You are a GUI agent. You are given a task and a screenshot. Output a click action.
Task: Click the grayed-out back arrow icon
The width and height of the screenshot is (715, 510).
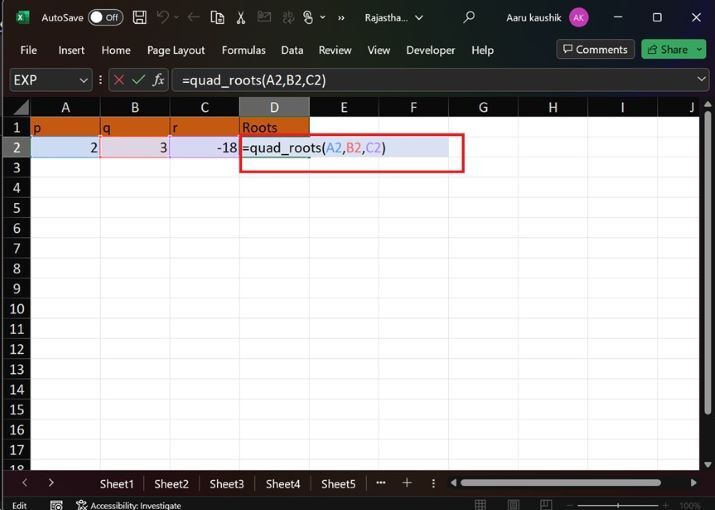[194, 18]
